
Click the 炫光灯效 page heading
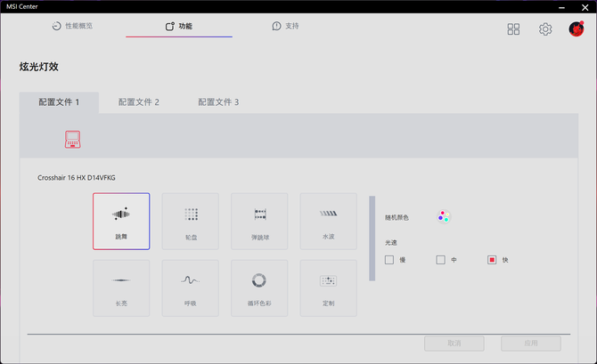[39, 67]
